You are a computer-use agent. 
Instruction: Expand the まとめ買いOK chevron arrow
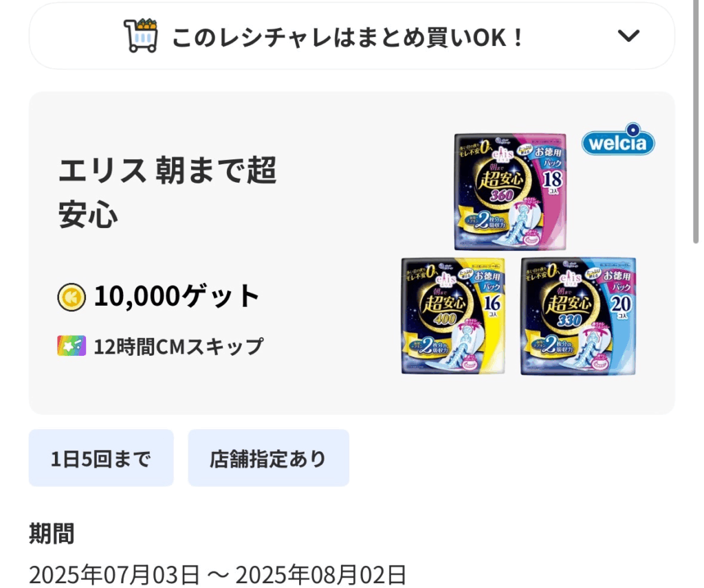pyautogui.click(x=628, y=36)
